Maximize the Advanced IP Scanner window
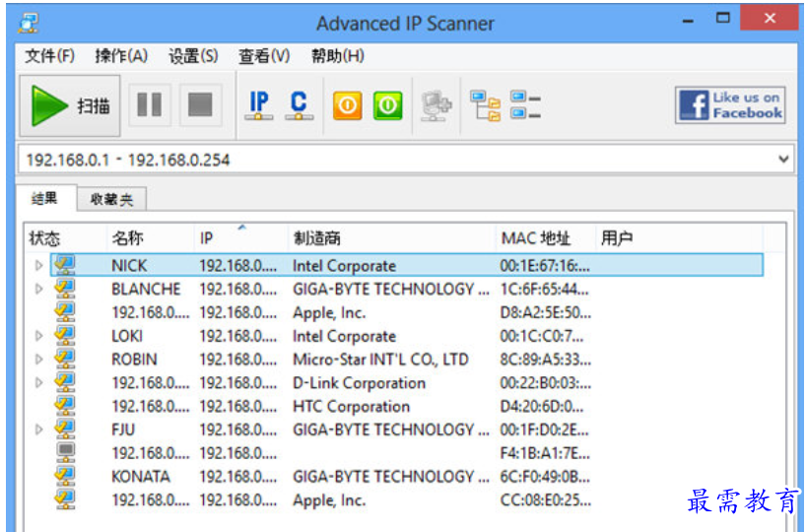The width and height of the screenshot is (807, 532). 723,19
